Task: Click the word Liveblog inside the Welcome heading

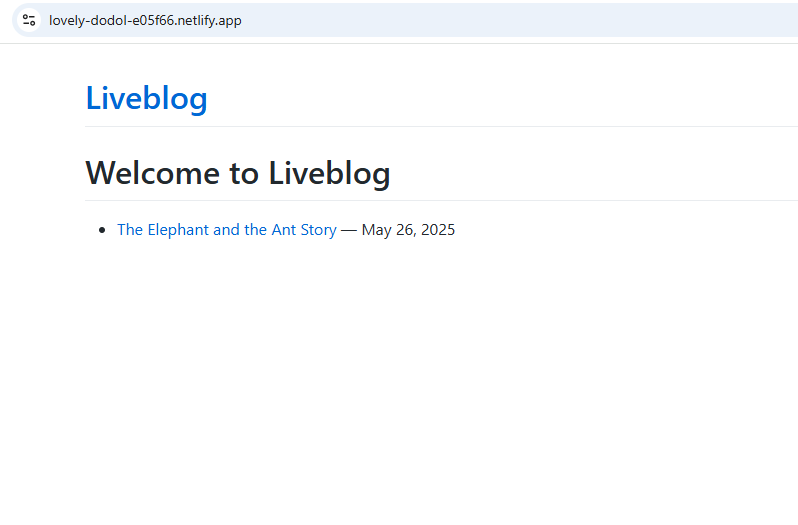Action: pos(329,172)
